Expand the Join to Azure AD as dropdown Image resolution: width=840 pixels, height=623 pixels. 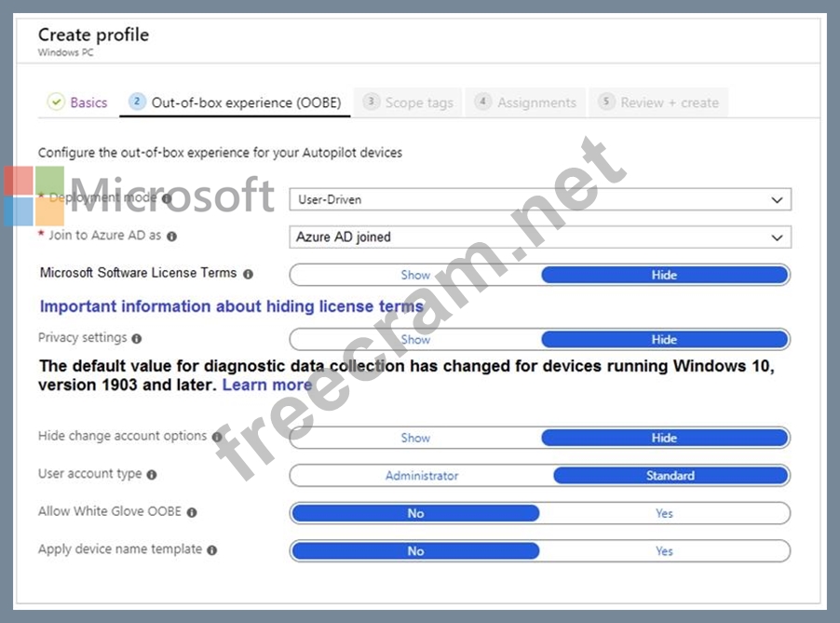tap(540, 237)
